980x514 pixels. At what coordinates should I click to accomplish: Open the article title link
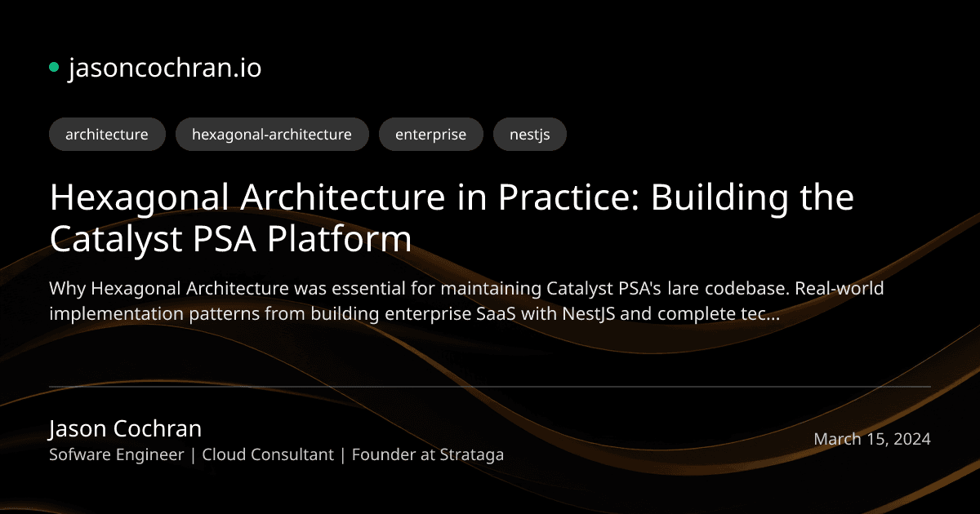[452, 219]
